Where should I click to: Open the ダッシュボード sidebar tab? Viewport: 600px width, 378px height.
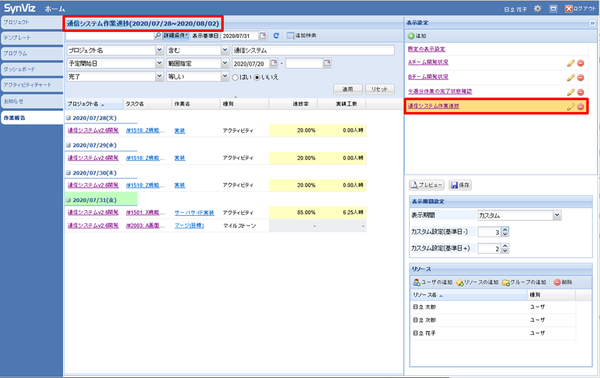(x=32, y=69)
